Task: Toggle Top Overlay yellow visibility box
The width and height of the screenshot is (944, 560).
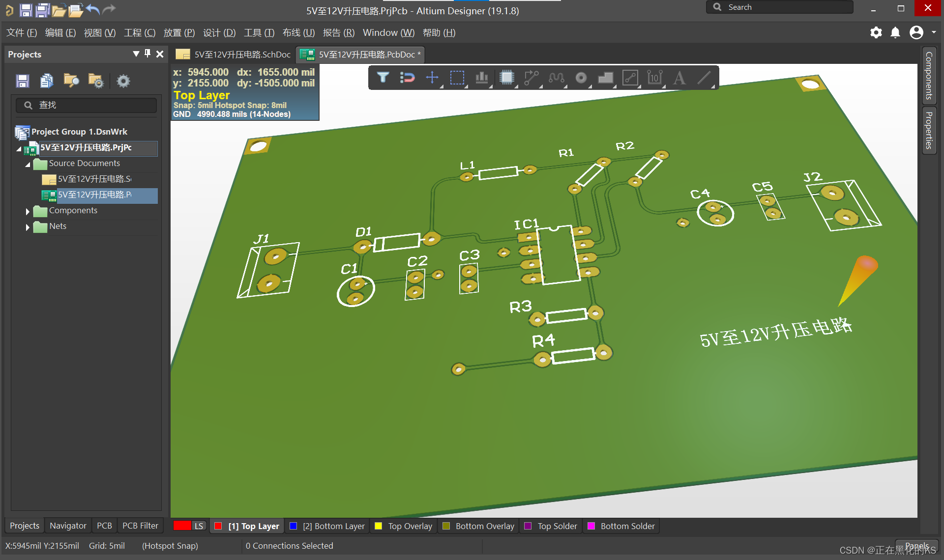Action: [x=378, y=526]
